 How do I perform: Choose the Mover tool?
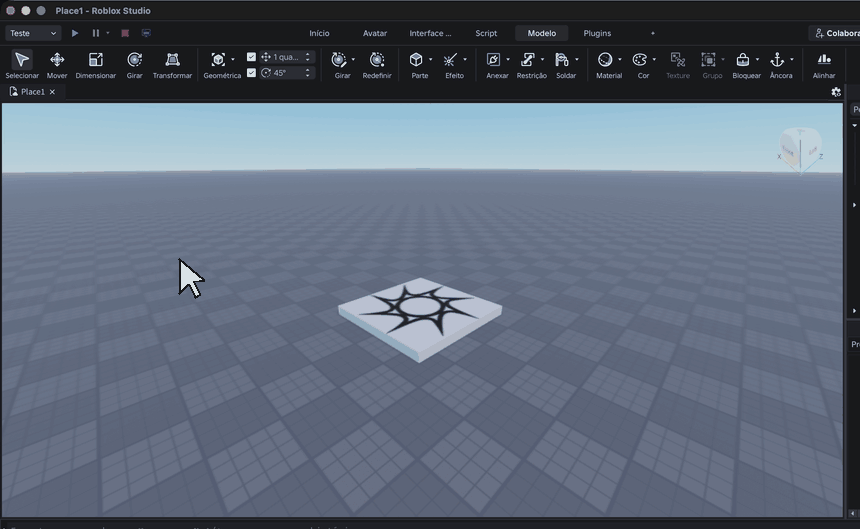pyautogui.click(x=57, y=65)
